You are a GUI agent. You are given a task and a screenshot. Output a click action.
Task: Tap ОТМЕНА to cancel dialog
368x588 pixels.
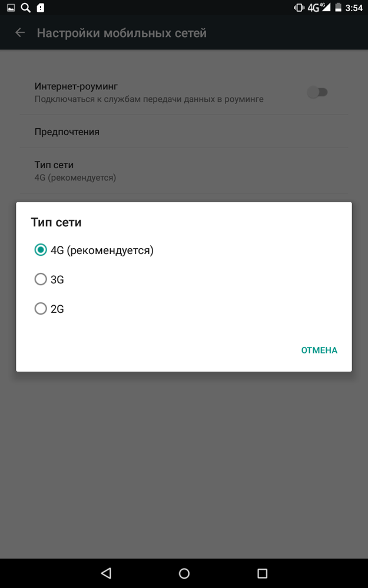(319, 350)
